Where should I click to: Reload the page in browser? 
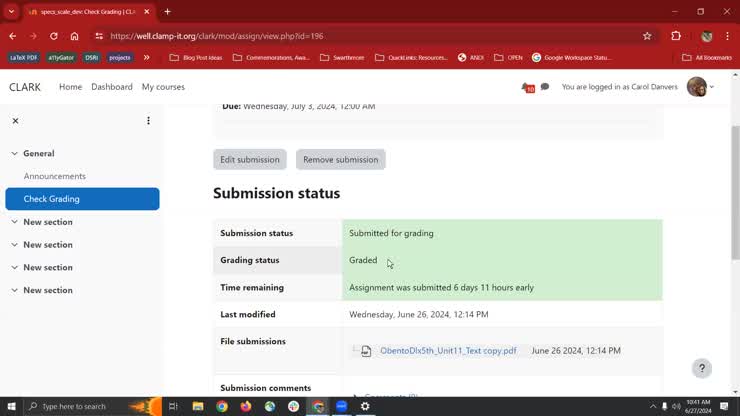click(53, 36)
